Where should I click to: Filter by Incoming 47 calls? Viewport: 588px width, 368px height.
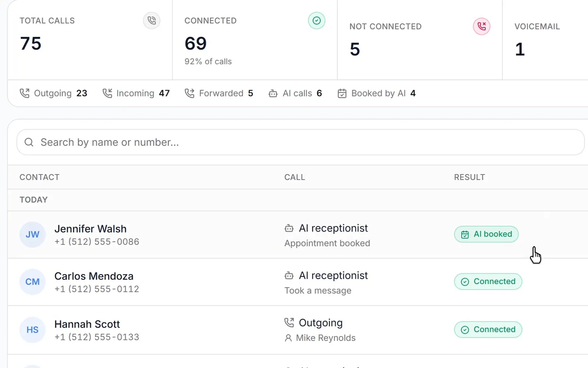coord(136,93)
